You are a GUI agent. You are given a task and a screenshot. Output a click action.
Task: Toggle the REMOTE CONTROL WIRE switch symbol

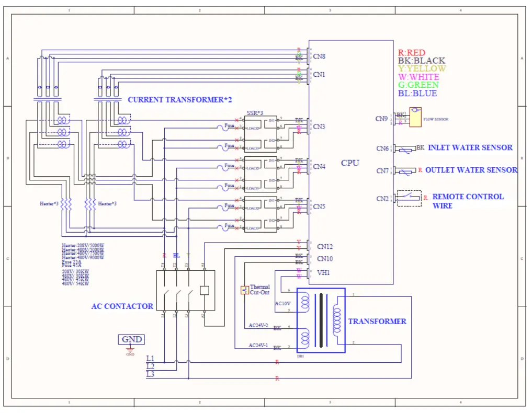pos(409,198)
